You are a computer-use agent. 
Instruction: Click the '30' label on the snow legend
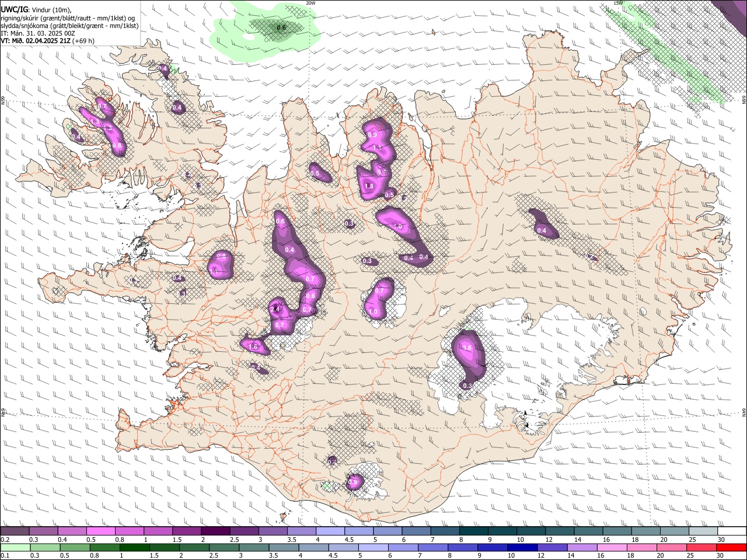click(x=721, y=540)
